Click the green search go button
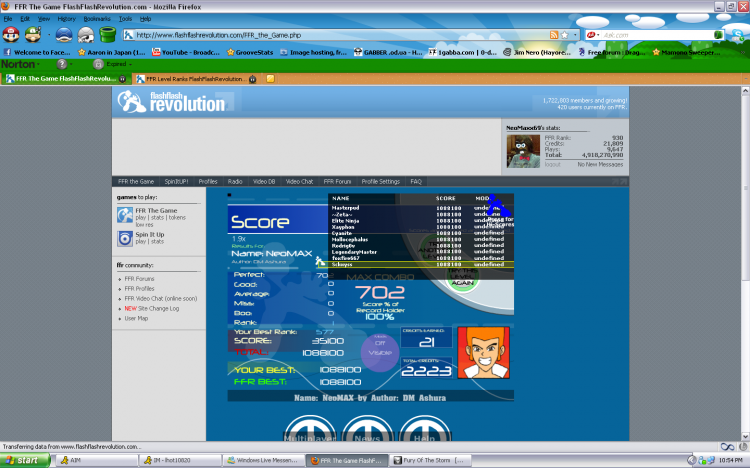The height and width of the screenshot is (468, 750). click(718, 35)
